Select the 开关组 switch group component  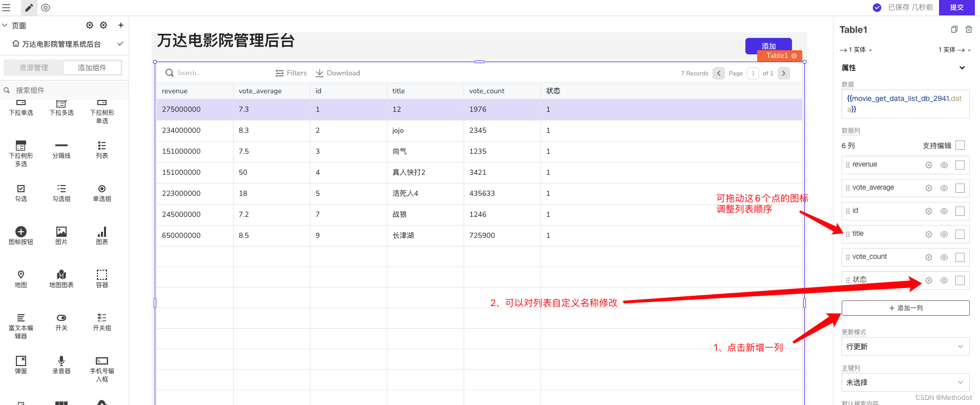click(102, 322)
